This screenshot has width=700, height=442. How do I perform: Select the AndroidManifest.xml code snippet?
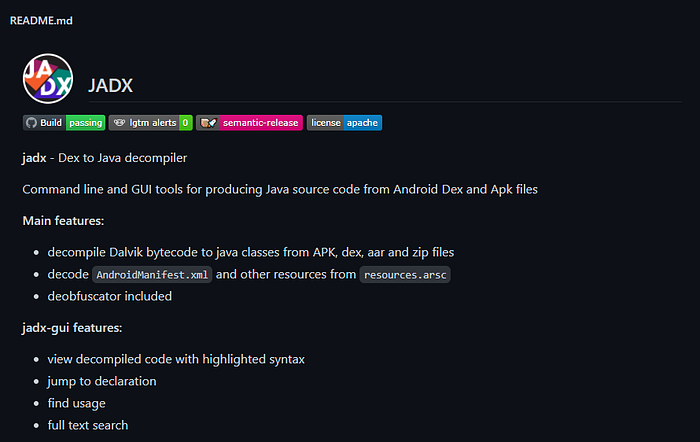pyautogui.click(x=152, y=275)
